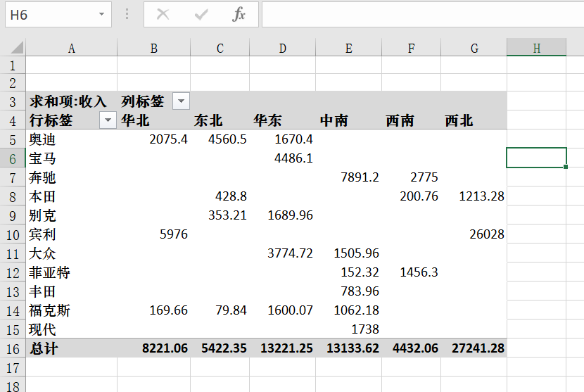Viewport: 584px width, 392px height.
Task: Click cell with value 2775
Action: (411, 177)
